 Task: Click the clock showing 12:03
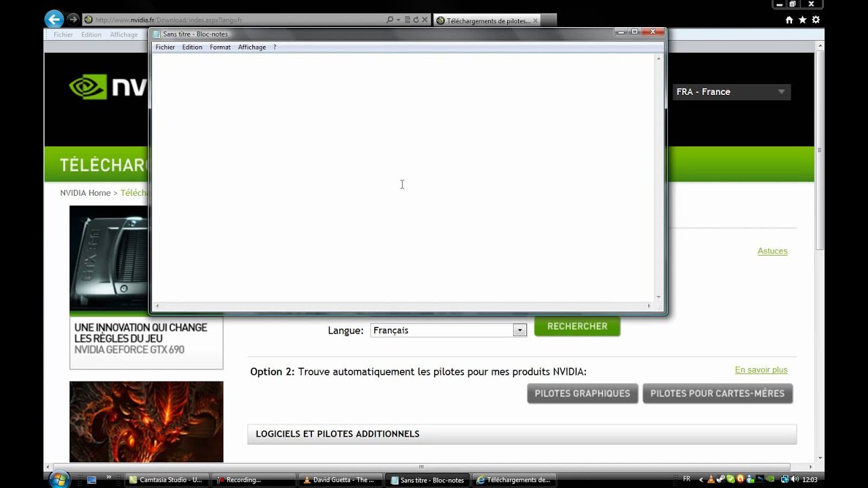click(809, 480)
